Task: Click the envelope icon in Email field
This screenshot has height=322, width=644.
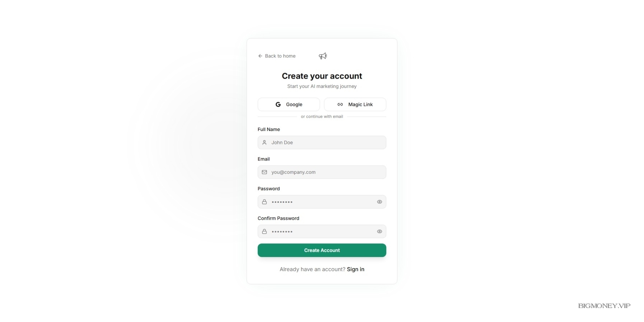Action: (265, 172)
